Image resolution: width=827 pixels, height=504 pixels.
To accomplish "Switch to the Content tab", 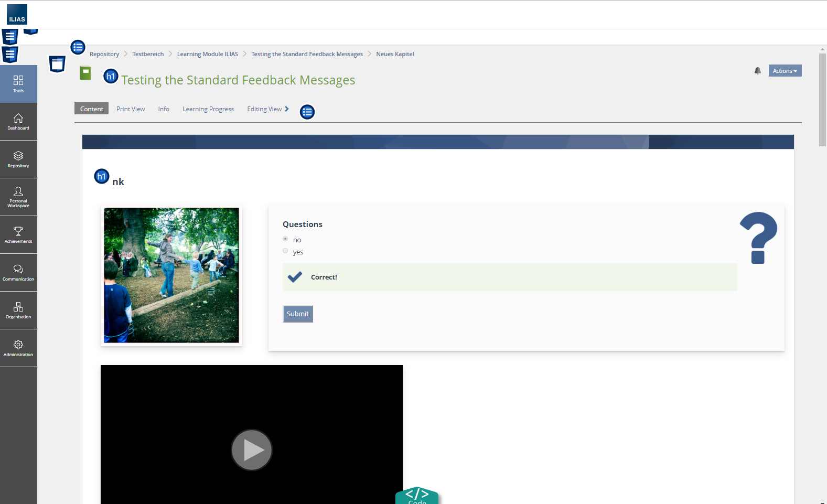I will point(91,109).
